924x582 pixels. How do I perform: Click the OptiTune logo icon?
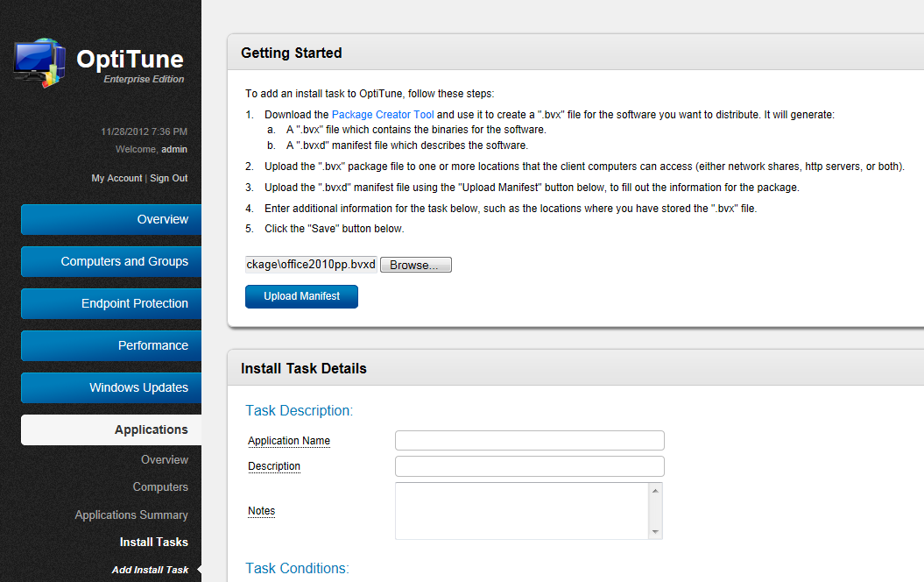[39, 61]
